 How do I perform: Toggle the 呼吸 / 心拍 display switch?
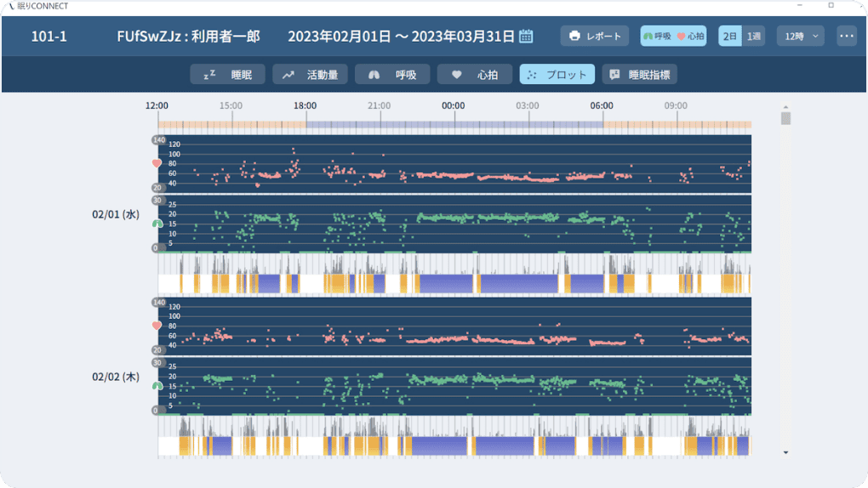674,37
